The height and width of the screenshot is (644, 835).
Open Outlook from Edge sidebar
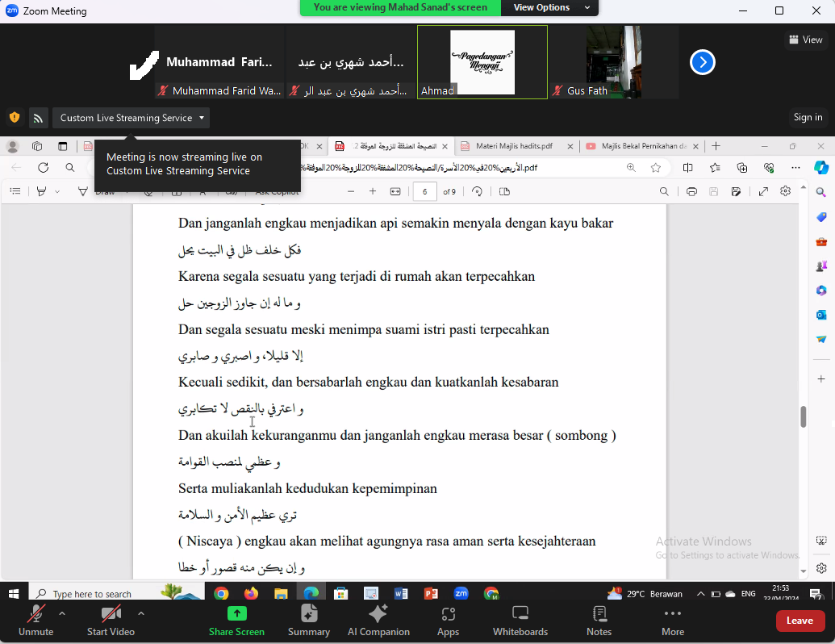coord(821,315)
